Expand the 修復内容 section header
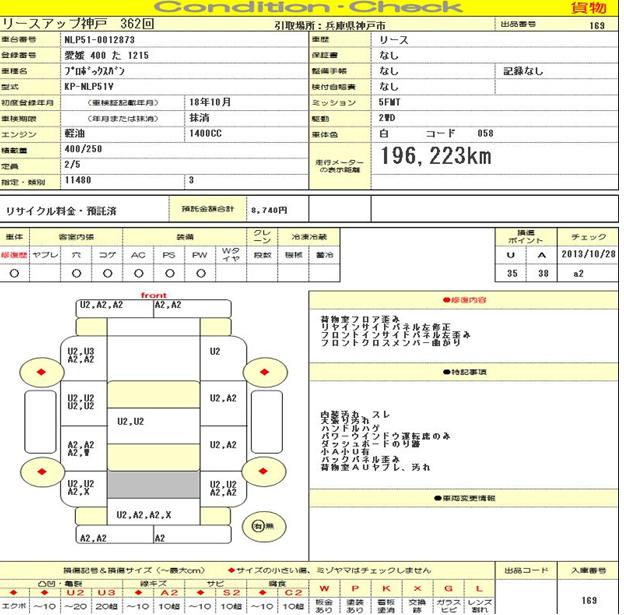 point(465,299)
